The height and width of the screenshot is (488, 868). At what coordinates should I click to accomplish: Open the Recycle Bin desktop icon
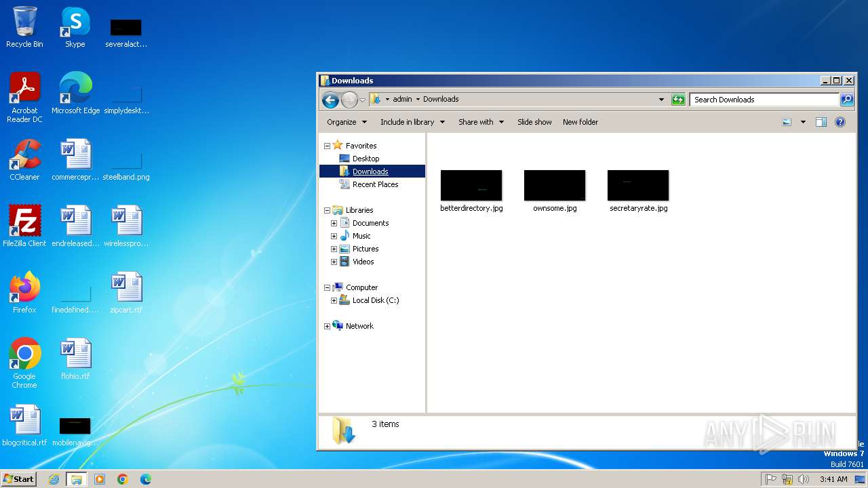point(24,27)
